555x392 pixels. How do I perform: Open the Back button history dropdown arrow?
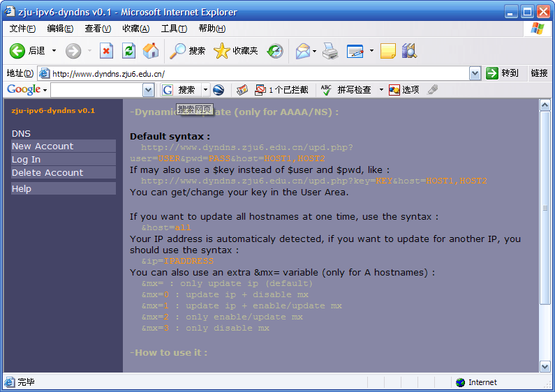coord(54,51)
